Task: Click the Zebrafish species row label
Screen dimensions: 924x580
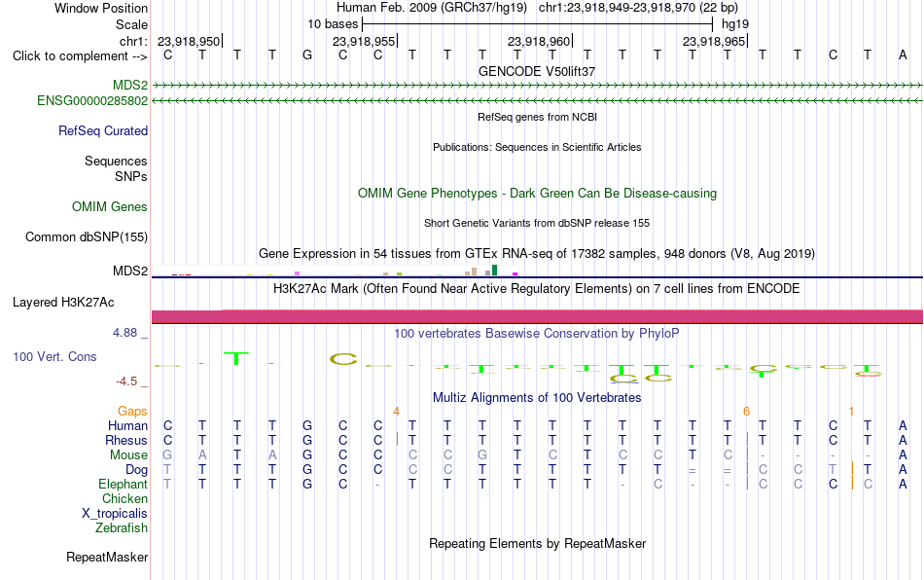Action: tap(122, 528)
